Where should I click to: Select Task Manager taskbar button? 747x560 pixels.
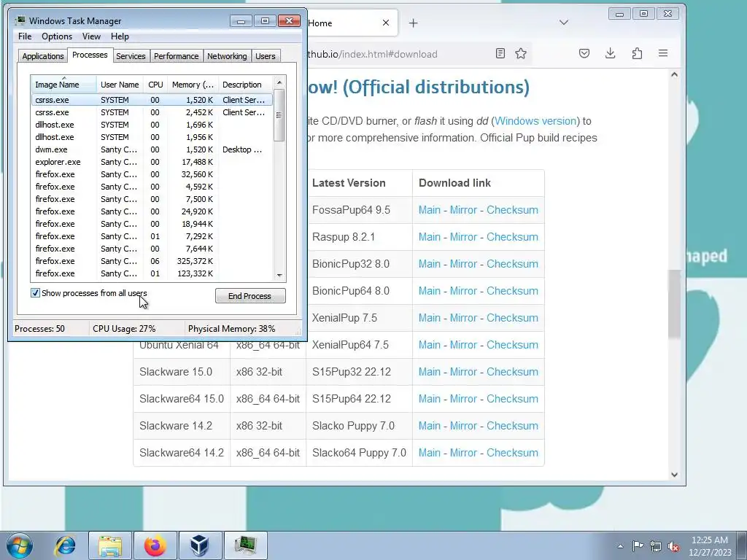coord(245,545)
